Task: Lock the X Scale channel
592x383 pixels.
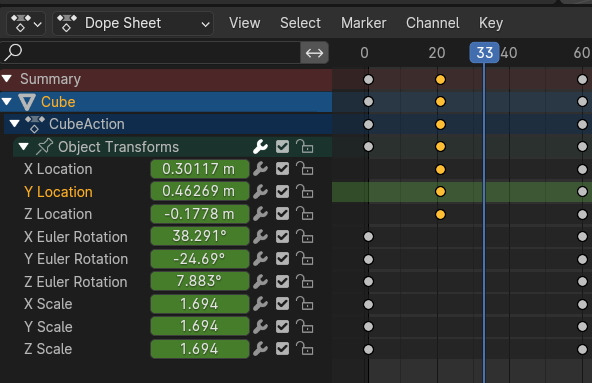Action: point(304,304)
